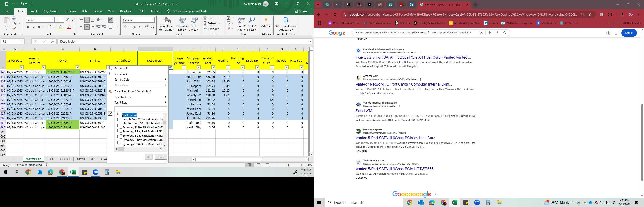Check the Satechi Slim W3 Wired Backlit checkbox
Image resolution: width=644 pixels, height=207 pixels.
click(121, 119)
